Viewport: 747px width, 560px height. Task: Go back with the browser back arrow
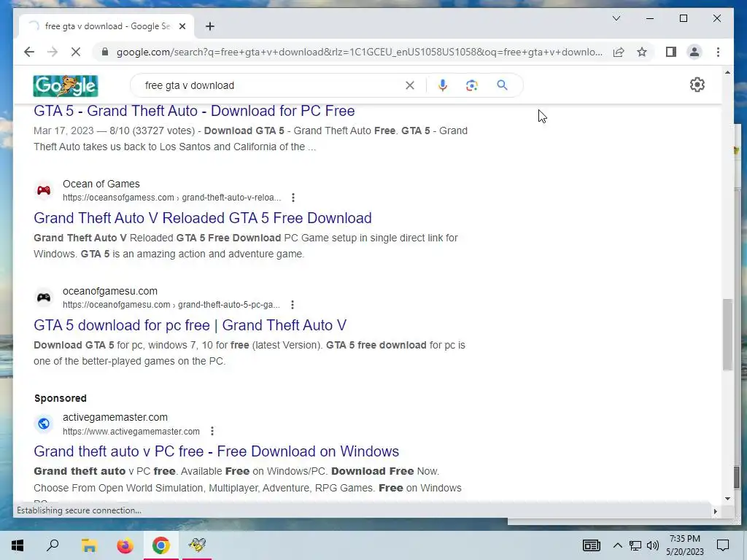tap(29, 52)
